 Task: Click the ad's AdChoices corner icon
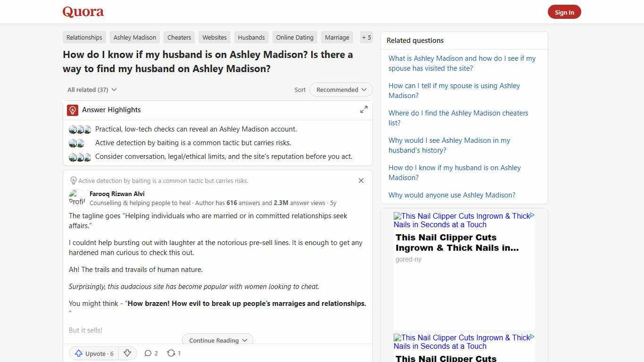532,215
